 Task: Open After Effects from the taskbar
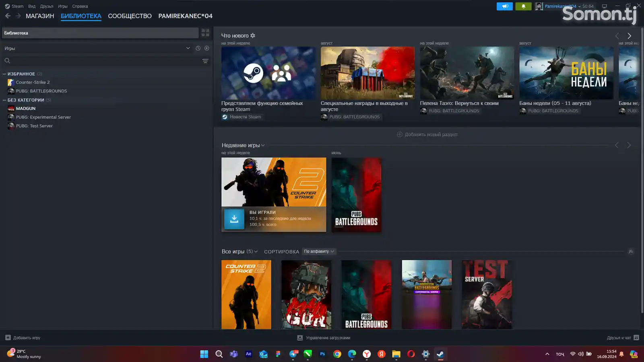pos(248,354)
